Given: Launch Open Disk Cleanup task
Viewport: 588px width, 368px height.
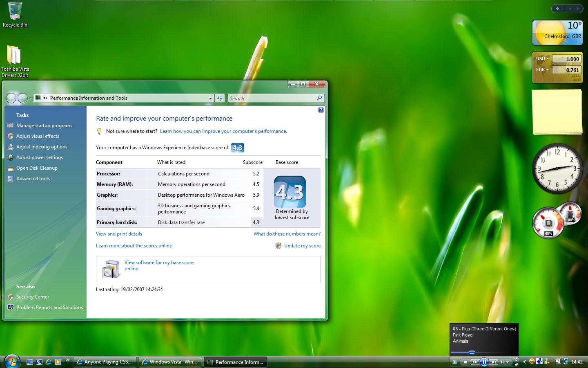Looking at the screenshot, I should [37, 168].
